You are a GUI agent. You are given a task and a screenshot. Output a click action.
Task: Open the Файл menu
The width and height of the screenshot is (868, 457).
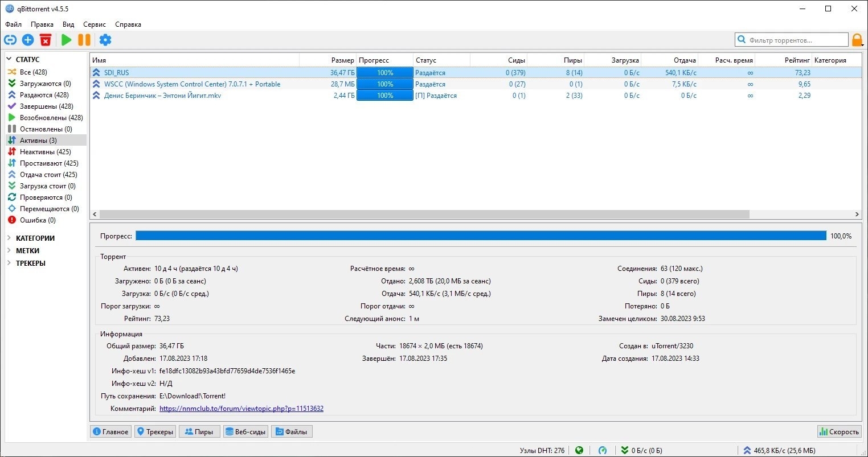tap(14, 24)
